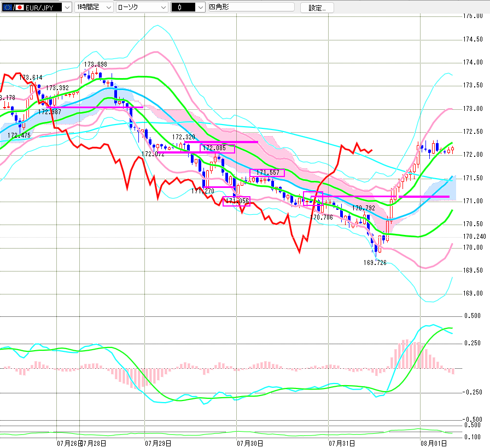Click the 172.320 price label
The width and height of the screenshot is (490, 448).
coord(183,137)
